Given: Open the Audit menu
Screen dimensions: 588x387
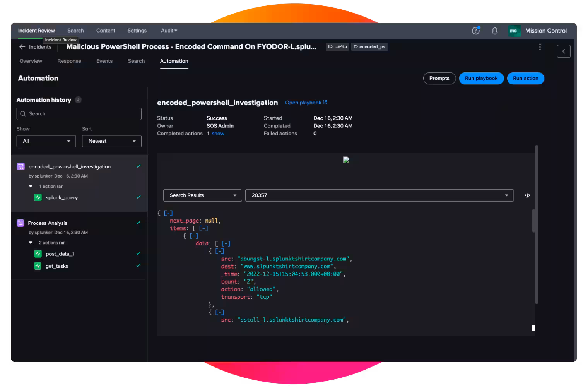Looking at the screenshot, I should pos(169,31).
